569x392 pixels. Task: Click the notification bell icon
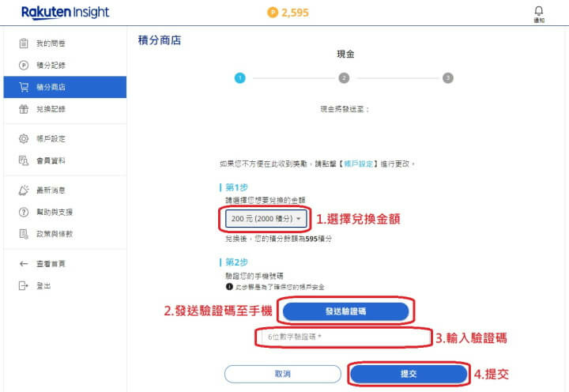[x=539, y=11]
